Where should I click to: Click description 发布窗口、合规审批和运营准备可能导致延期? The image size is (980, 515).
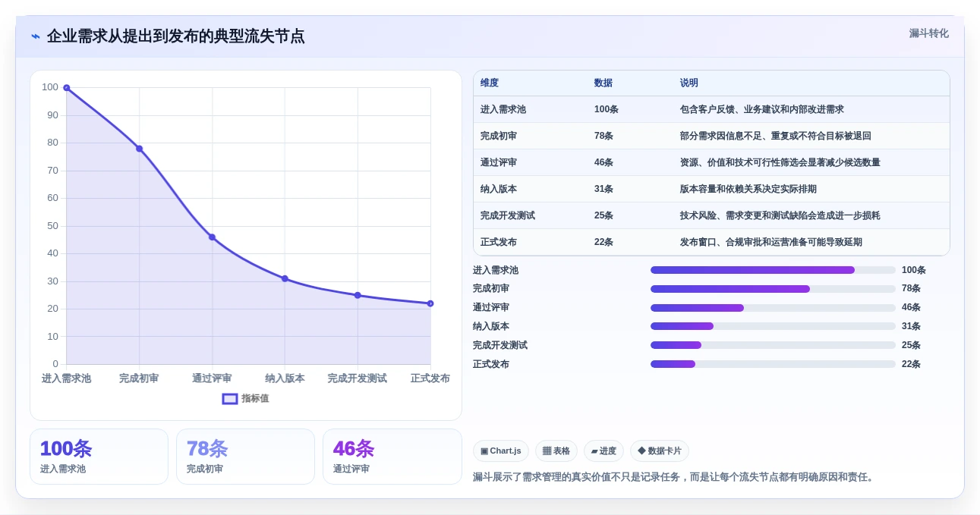pyautogui.click(x=771, y=243)
